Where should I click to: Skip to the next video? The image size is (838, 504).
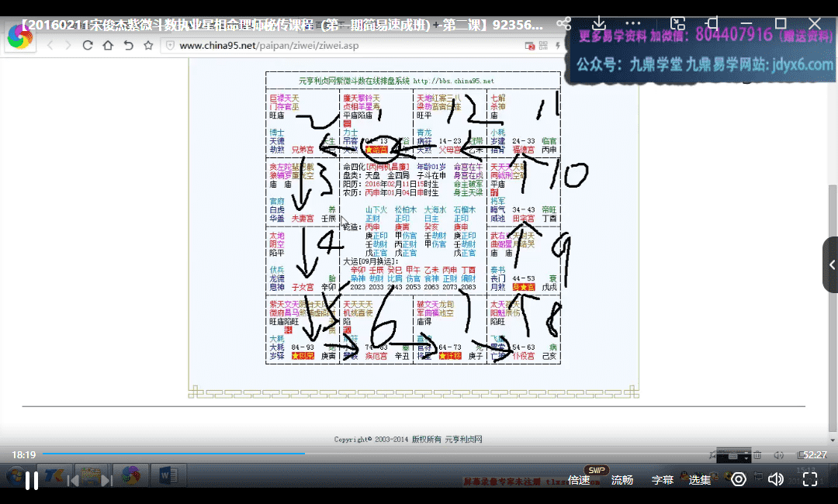coord(108,480)
